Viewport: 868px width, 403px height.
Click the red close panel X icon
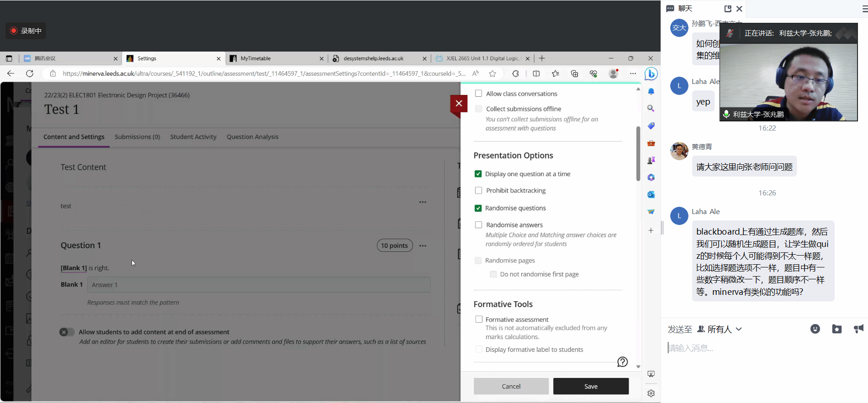tap(459, 104)
